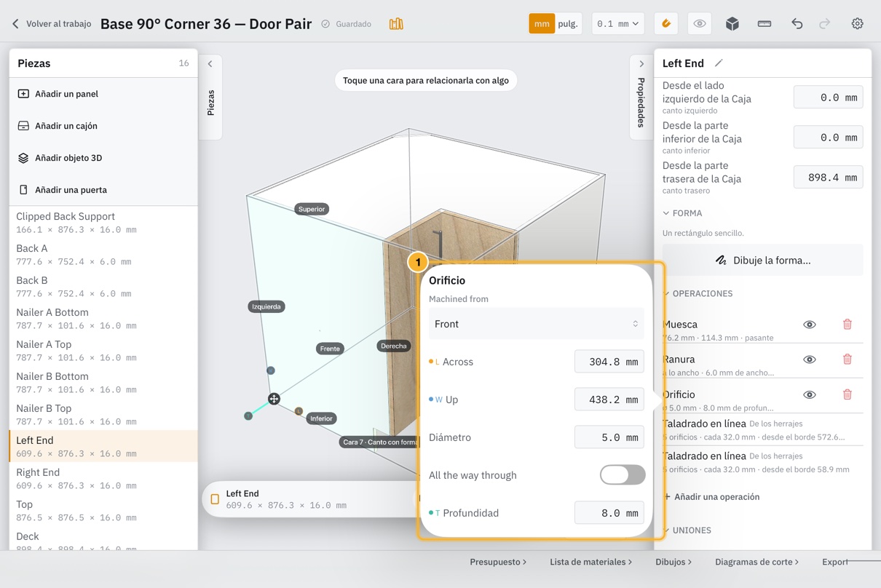Toggle the top toolbar eye visibility icon

pos(700,24)
